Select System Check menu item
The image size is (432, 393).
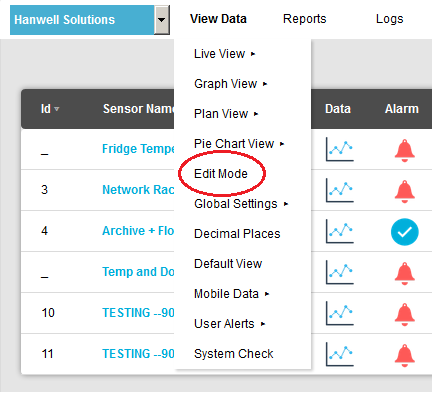[x=234, y=354]
